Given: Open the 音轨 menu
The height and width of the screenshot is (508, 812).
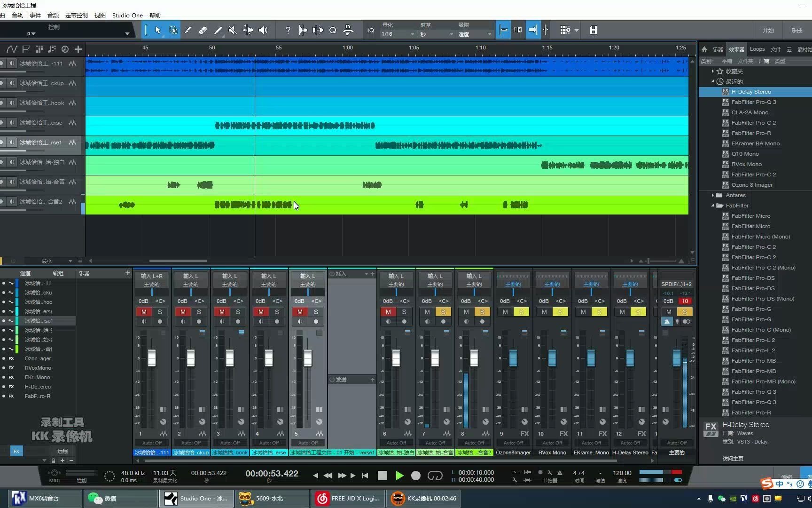Looking at the screenshot, I should click(x=17, y=15).
